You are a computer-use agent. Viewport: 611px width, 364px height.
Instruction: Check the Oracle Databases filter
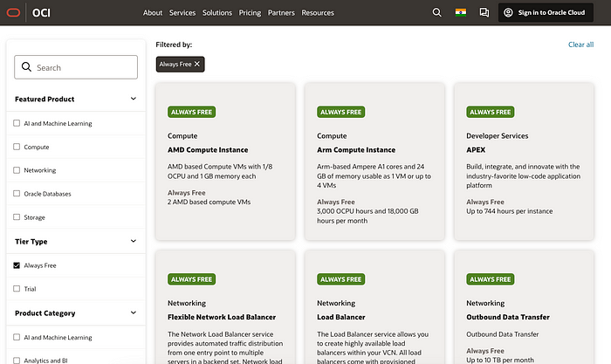coord(17,194)
